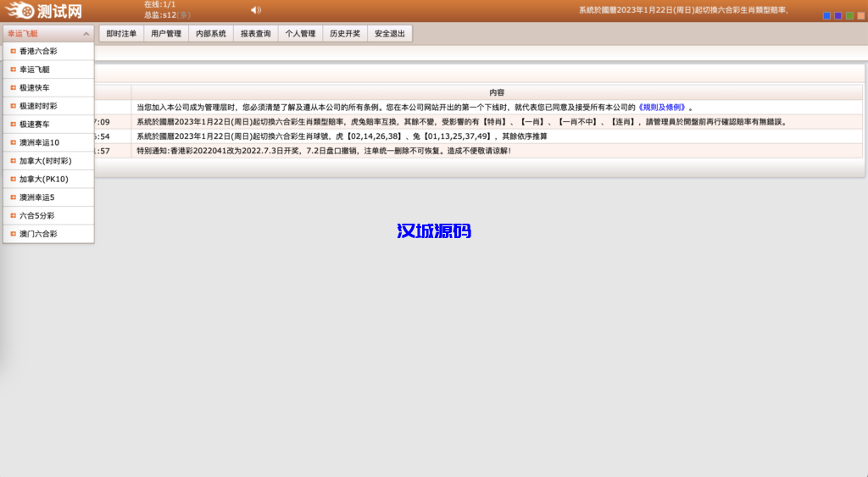Choose 极速快车 from the lottery list
This screenshot has width=868, height=477.
click(x=48, y=87)
